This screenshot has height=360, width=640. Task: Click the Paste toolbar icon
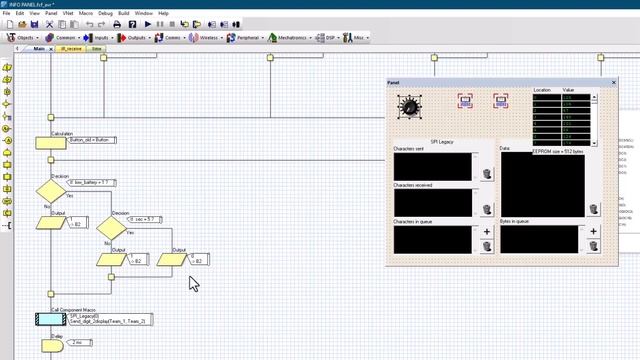coord(74,24)
